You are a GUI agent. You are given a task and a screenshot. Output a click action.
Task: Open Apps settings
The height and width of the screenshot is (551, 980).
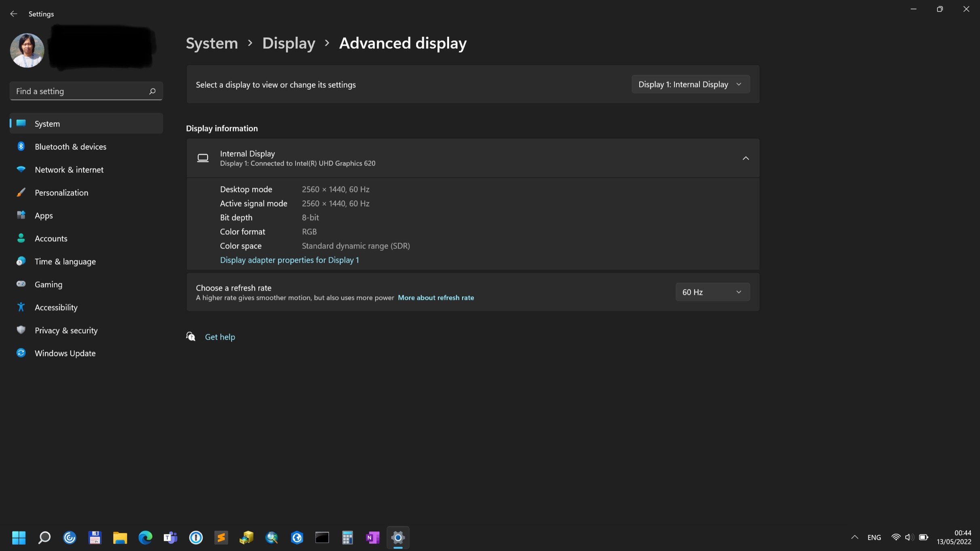pos(86,215)
